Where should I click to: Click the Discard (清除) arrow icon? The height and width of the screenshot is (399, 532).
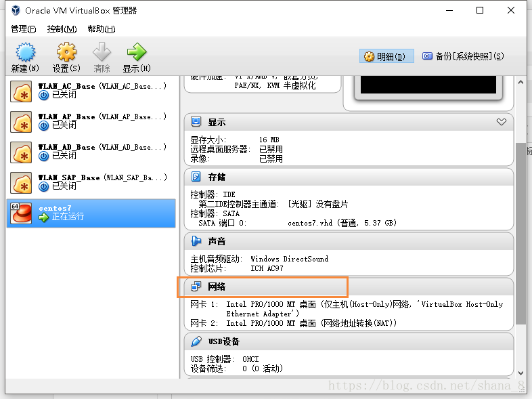tap(102, 52)
